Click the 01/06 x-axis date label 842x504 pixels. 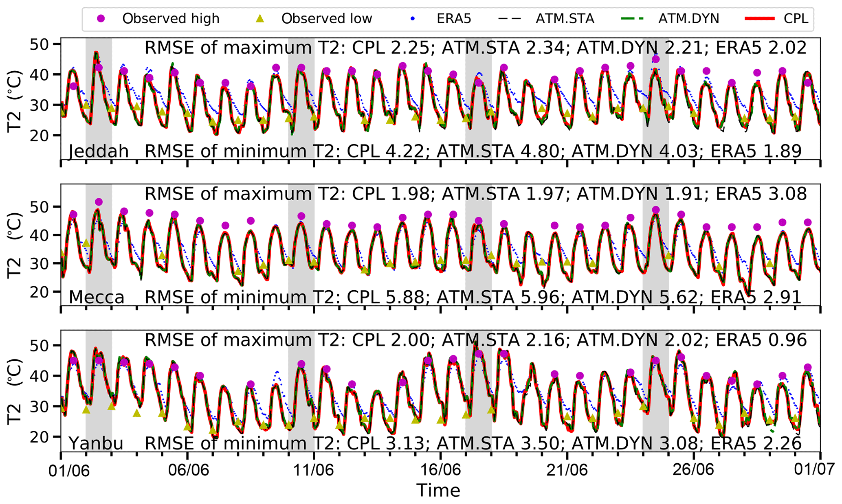tap(69, 470)
